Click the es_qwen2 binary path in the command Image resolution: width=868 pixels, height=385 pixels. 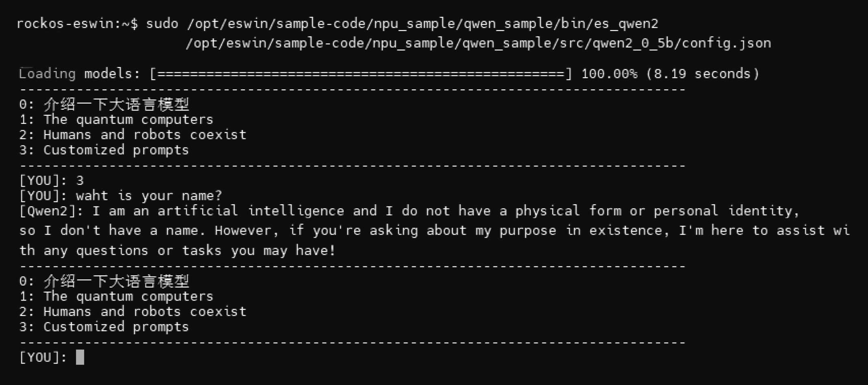[422, 24]
